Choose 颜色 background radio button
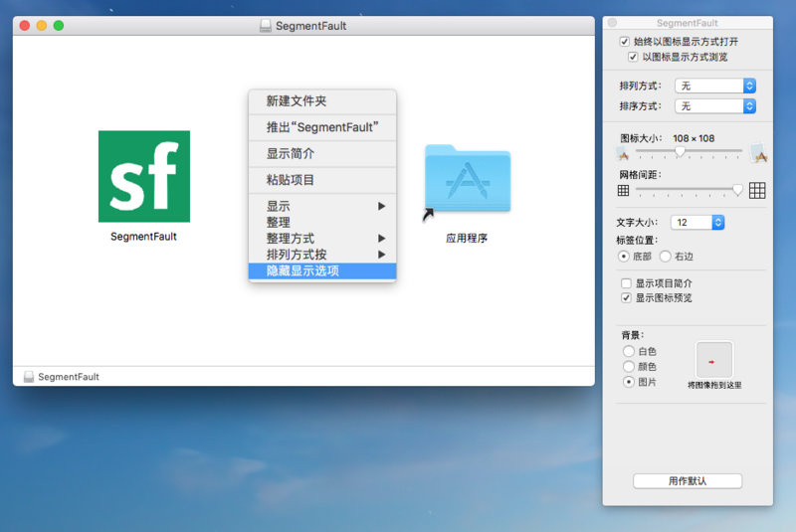 pyautogui.click(x=629, y=366)
